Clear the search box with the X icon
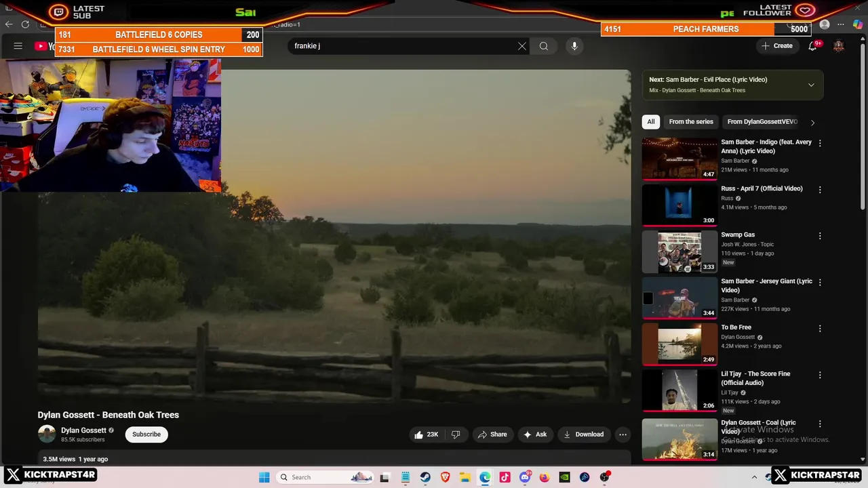This screenshot has height=488, width=868. [x=521, y=46]
